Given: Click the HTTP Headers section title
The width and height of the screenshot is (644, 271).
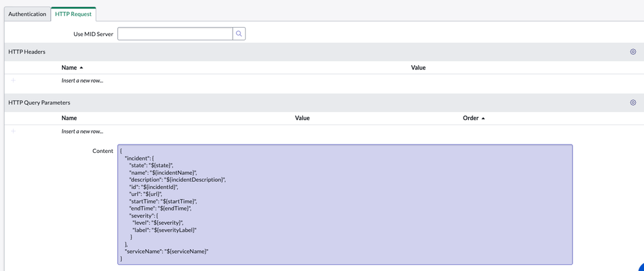Looking at the screenshot, I should pyautogui.click(x=26, y=52).
